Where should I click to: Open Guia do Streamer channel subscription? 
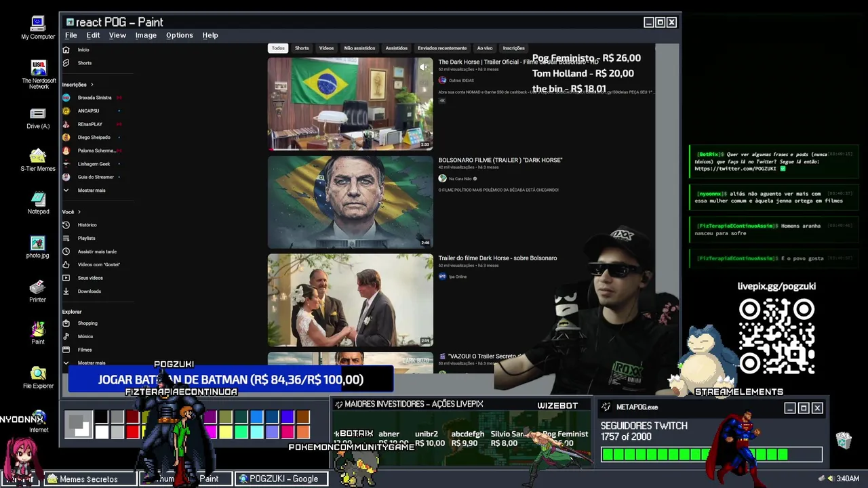[x=92, y=177]
